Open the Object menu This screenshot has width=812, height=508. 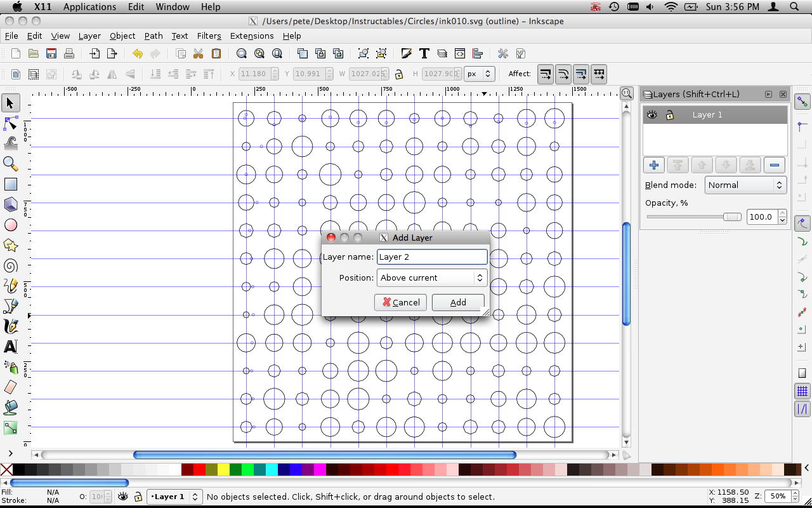(x=122, y=36)
